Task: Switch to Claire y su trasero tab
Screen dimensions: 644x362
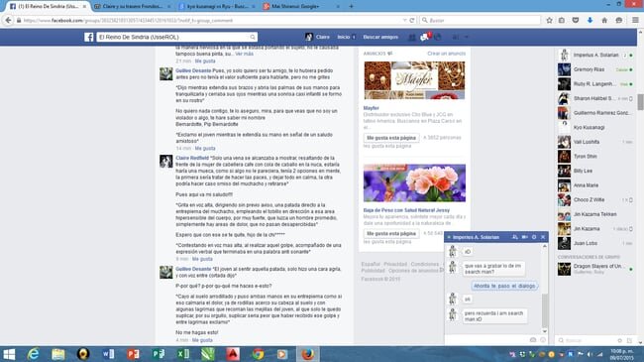Action: point(132,6)
